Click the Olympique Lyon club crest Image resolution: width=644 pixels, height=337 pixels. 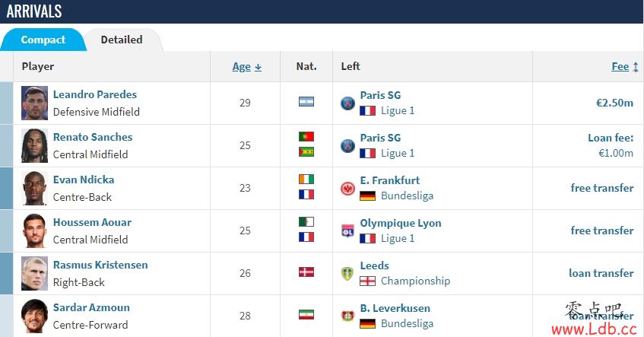tap(347, 231)
